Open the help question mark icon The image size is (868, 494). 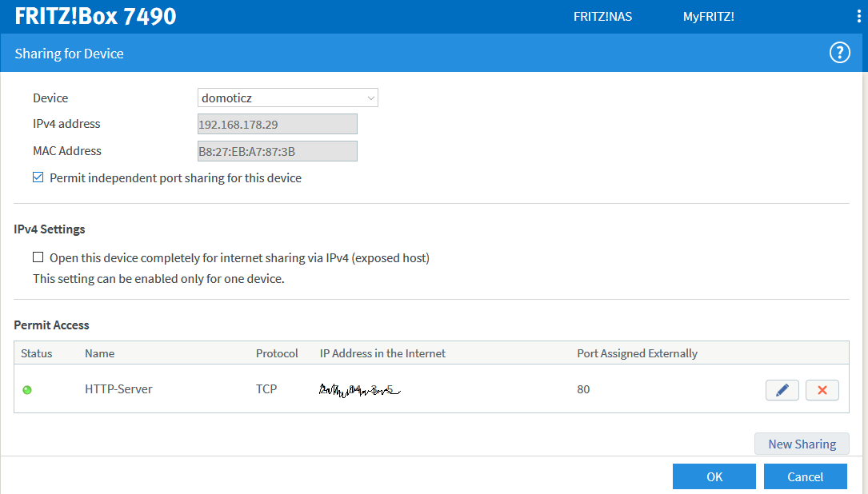839,53
